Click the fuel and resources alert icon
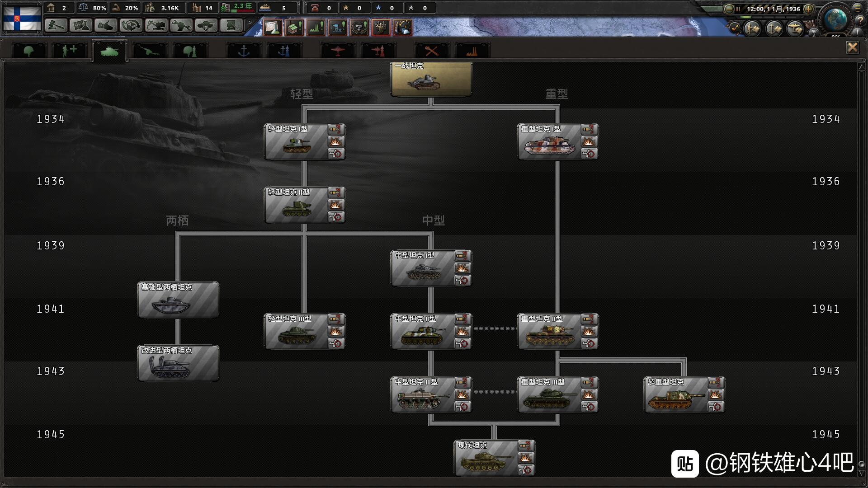Screen dimensions: 868x488 [403, 28]
